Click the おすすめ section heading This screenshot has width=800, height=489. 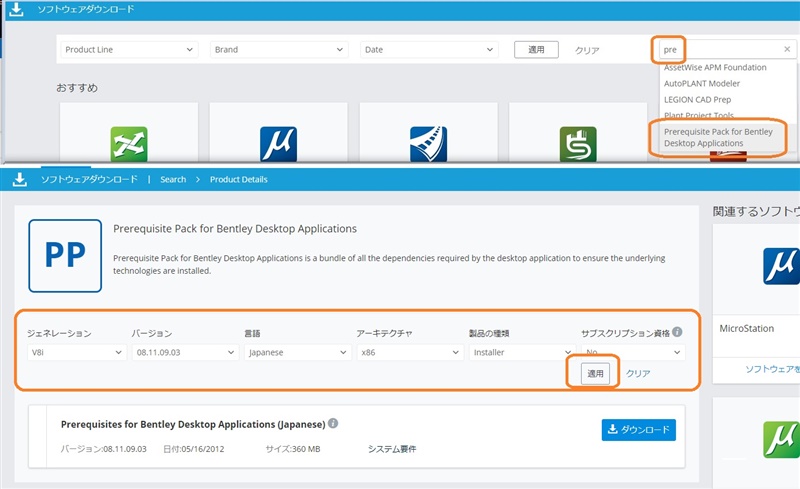[77, 88]
